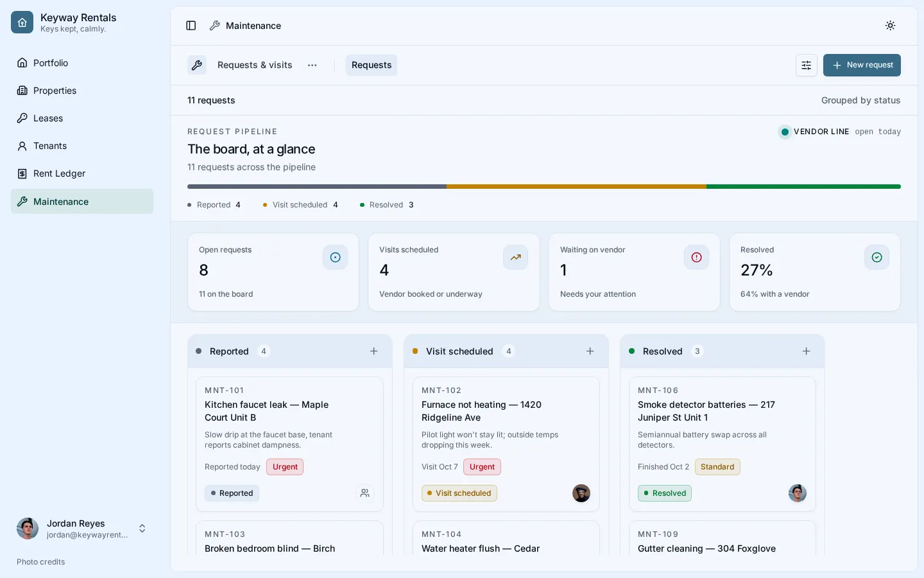Select Maintenance in the sidebar
Image resolution: width=924 pixels, height=578 pixels.
[82, 202]
